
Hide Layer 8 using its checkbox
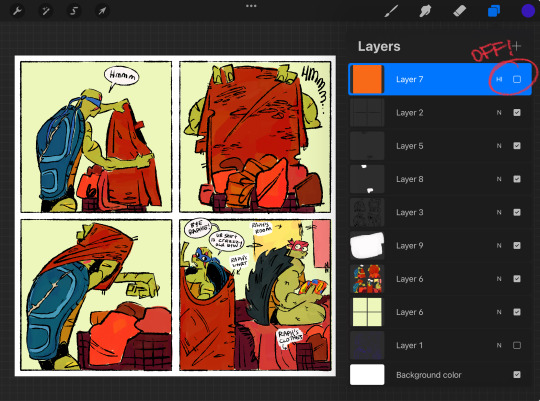(517, 179)
